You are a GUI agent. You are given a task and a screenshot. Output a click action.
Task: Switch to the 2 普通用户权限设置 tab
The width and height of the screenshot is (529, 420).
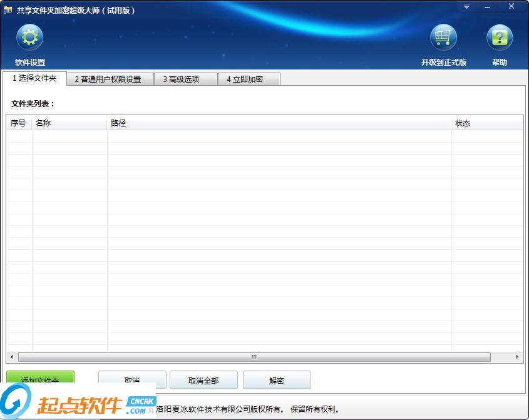click(x=109, y=79)
